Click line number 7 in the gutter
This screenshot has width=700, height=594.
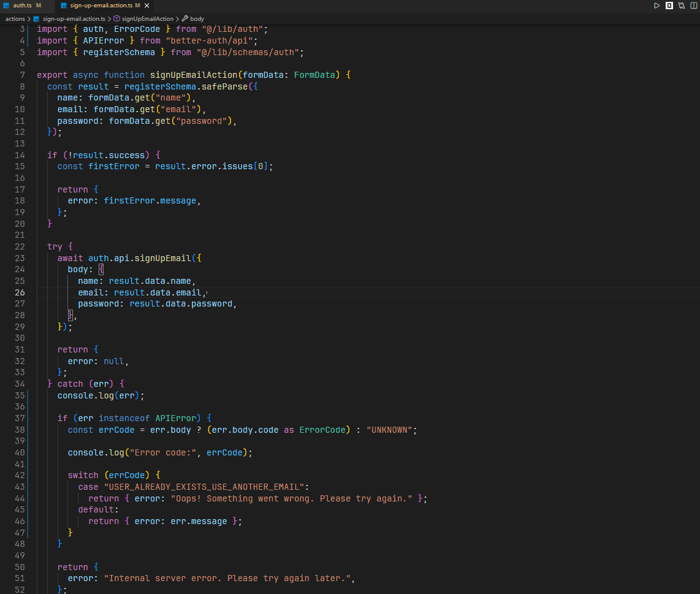point(22,75)
